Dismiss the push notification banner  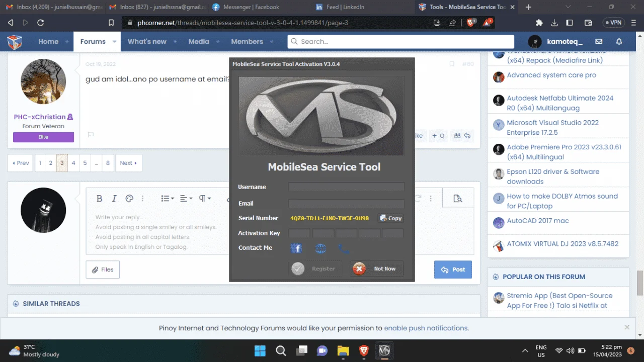click(x=627, y=327)
